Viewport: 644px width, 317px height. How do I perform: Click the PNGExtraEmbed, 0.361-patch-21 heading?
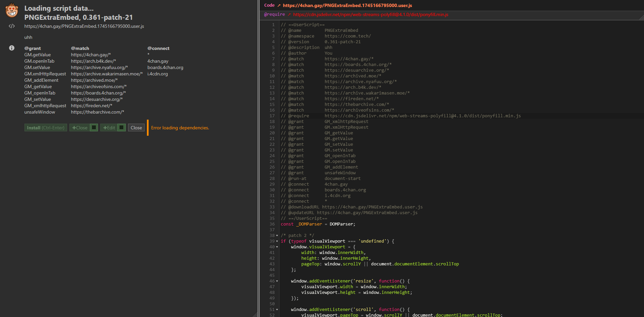[x=78, y=17]
